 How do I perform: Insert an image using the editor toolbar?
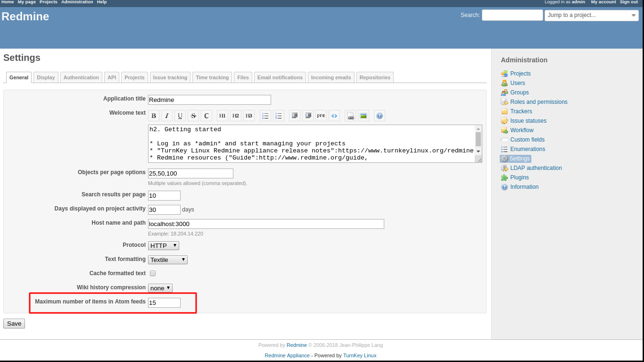tap(363, 115)
